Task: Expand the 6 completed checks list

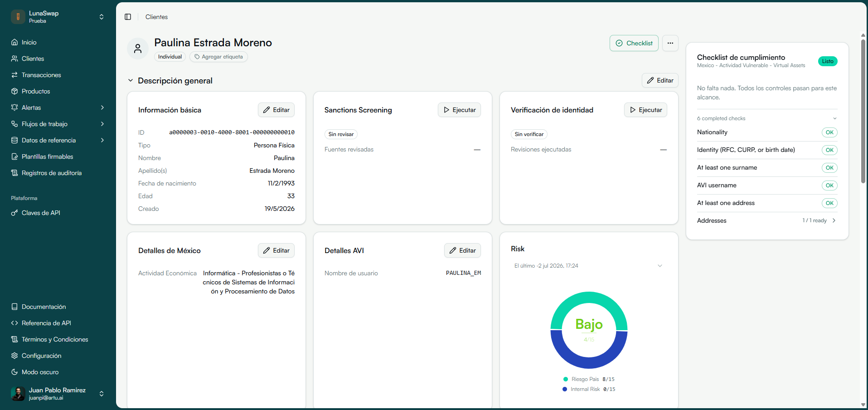Action: (x=767, y=118)
